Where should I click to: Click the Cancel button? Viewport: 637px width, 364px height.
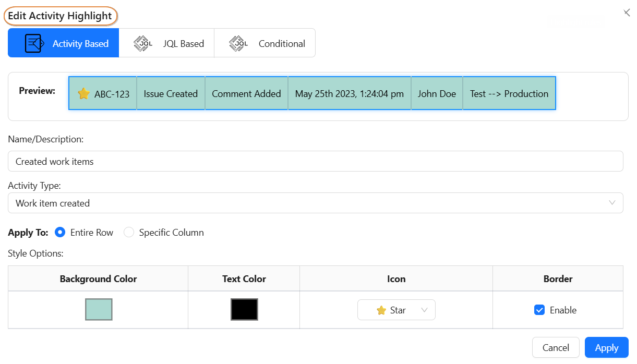(x=555, y=348)
